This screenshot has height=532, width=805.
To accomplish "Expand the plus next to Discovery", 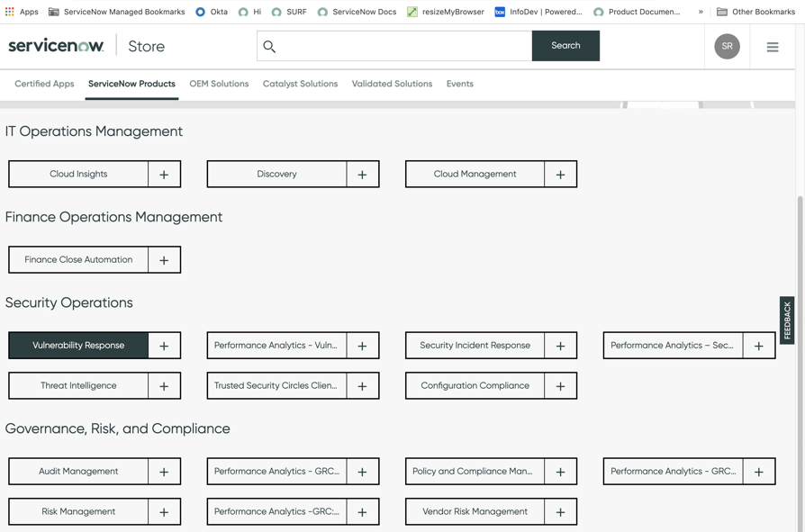I will coord(363,175).
